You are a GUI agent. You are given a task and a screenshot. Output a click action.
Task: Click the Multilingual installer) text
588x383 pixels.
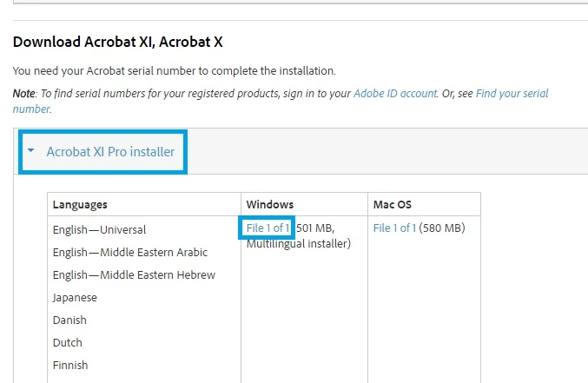[299, 243]
